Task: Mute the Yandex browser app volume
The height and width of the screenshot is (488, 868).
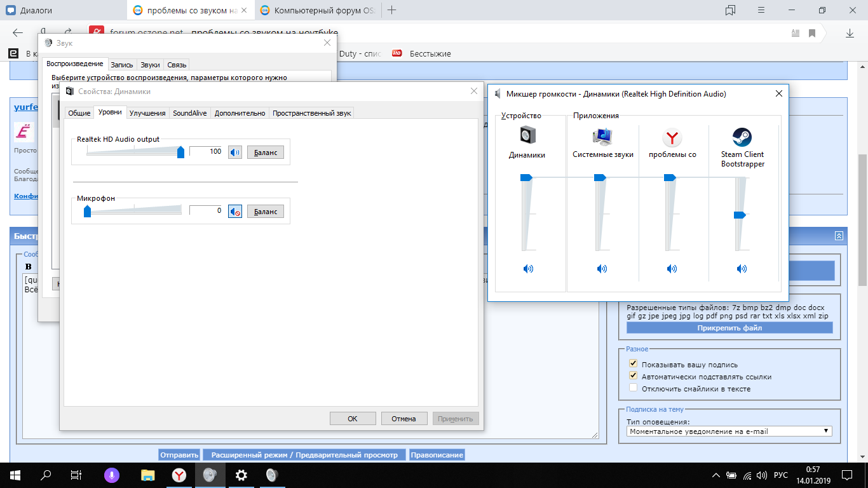Action: (x=672, y=269)
